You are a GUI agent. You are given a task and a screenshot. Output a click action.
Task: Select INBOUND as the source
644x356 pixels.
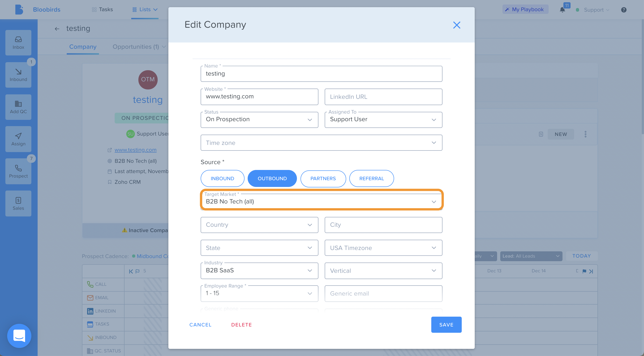pos(222,178)
